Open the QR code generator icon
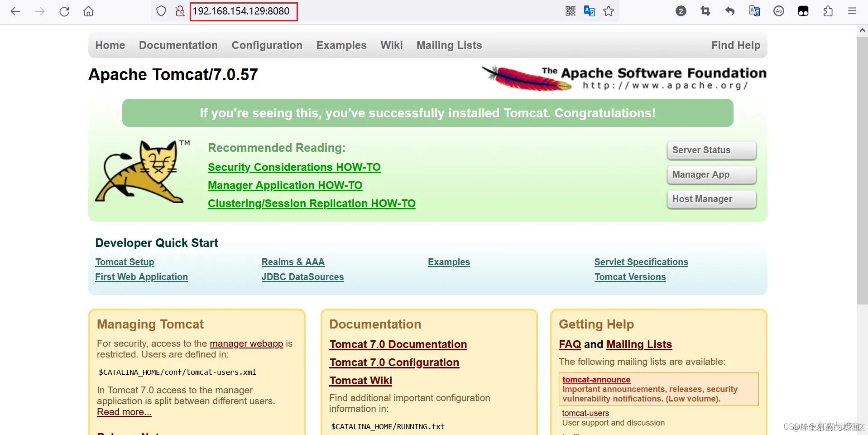The height and width of the screenshot is (435, 868). pos(570,11)
